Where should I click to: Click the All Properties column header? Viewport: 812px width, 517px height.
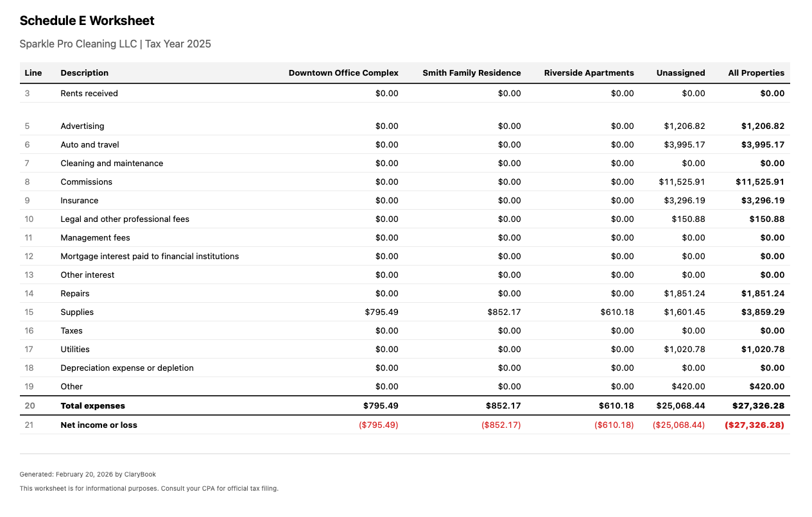click(x=756, y=73)
